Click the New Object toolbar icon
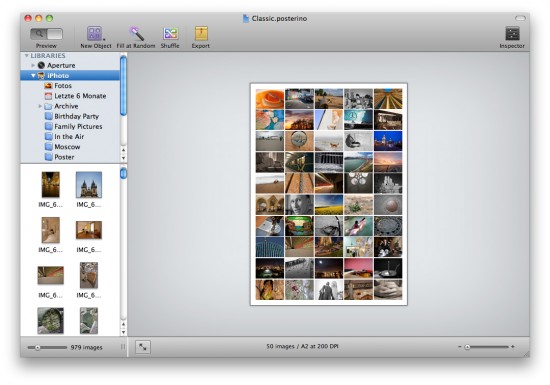 coord(95,34)
